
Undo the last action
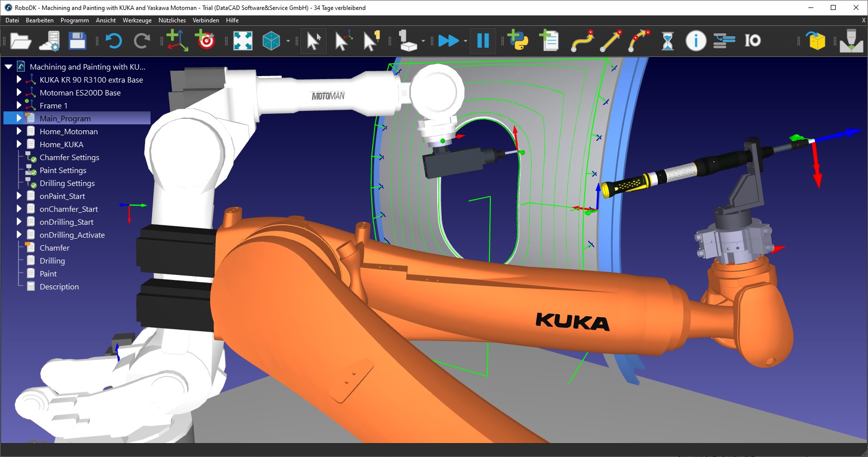[x=113, y=41]
